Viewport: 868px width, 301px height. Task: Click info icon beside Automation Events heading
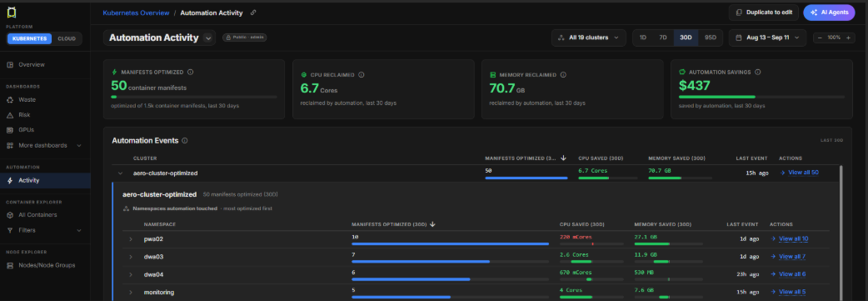click(x=185, y=141)
